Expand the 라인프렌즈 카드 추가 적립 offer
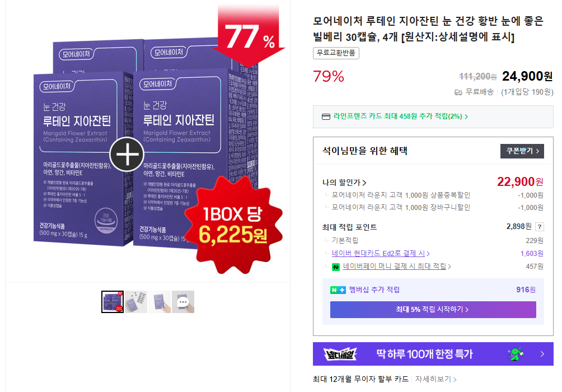The height and width of the screenshot is (392, 562). [400, 116]
